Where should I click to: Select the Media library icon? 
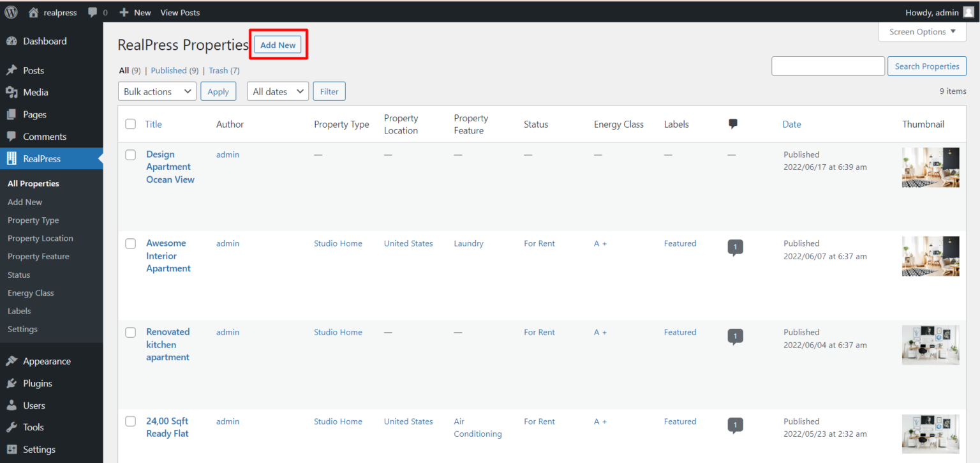[14, 92]
